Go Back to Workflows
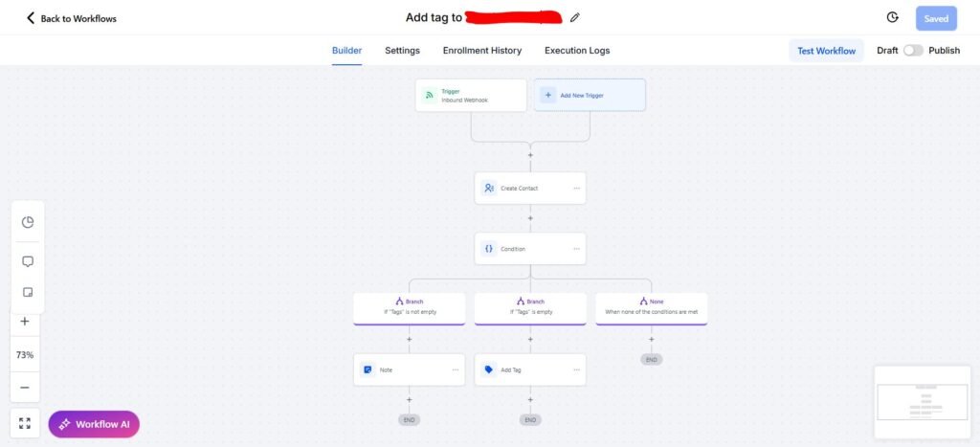Screen dimensions: 980x447 click(71, 18)
